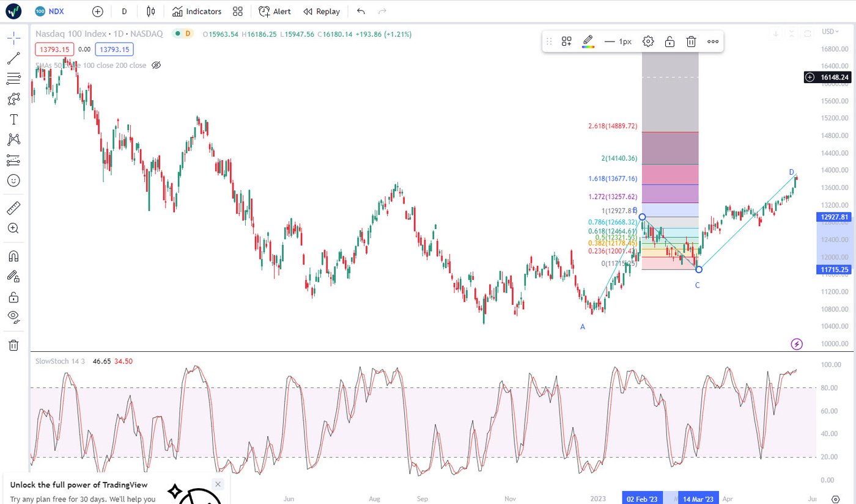
Task: Activate the Zoom In tool
Action: pos(13,228)
